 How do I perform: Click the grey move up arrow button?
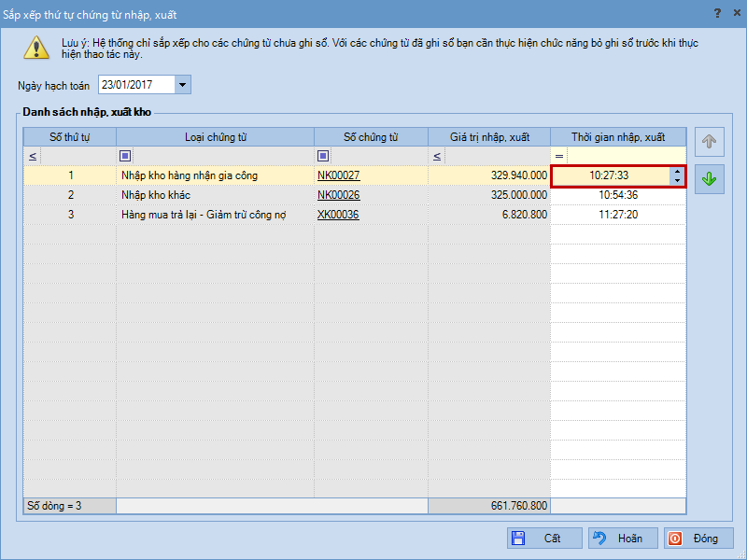click(x=709, y=143)
